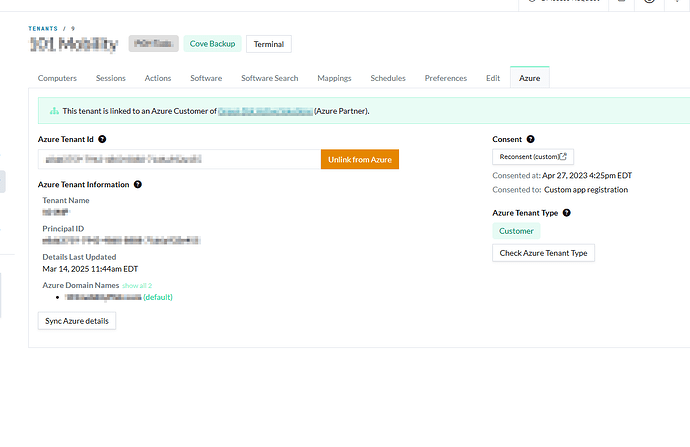Select the Azure tab
Image resolution: width=690 pixels, height=447 pixels.
(x=529, y=78)
